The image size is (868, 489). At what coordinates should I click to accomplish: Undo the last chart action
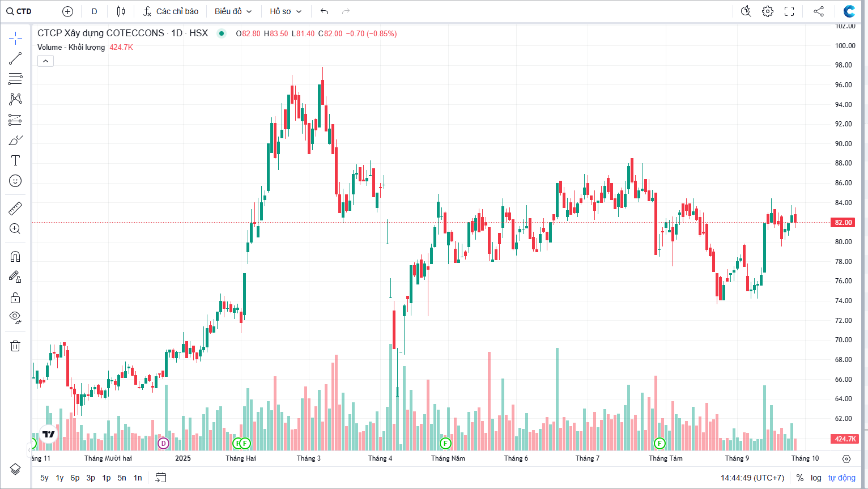(x=324, y=11)
